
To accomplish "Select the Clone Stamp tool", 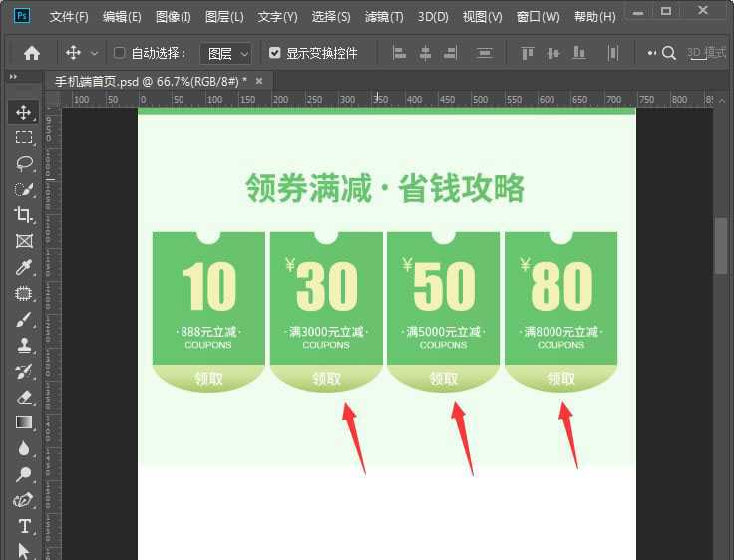I will tap(24, 345).
